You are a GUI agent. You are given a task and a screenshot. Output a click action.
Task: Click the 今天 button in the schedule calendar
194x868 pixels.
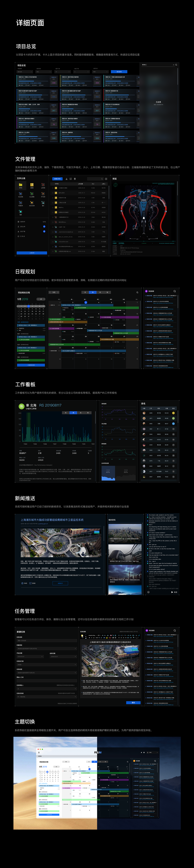click(54, 292)
